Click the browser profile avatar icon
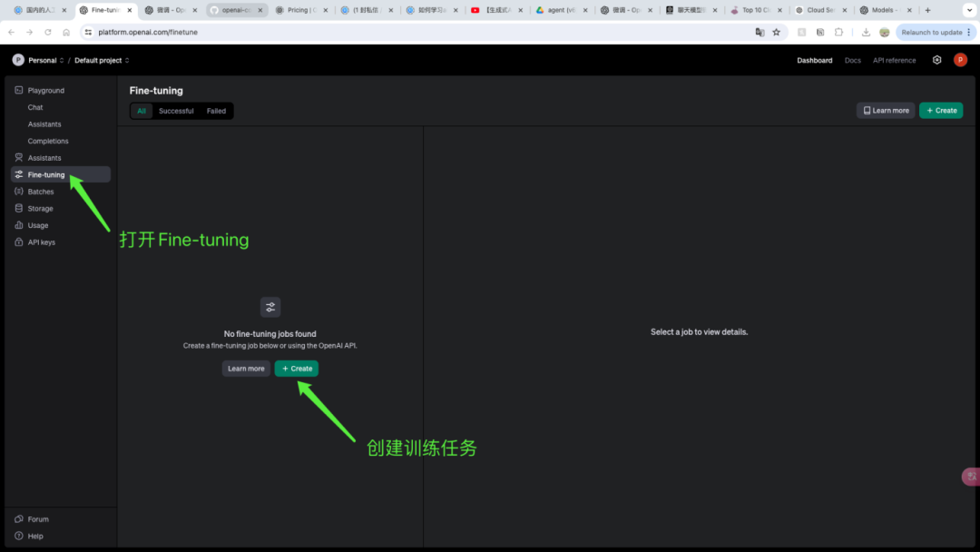980x552 pixels. click(x=885, y=32)
